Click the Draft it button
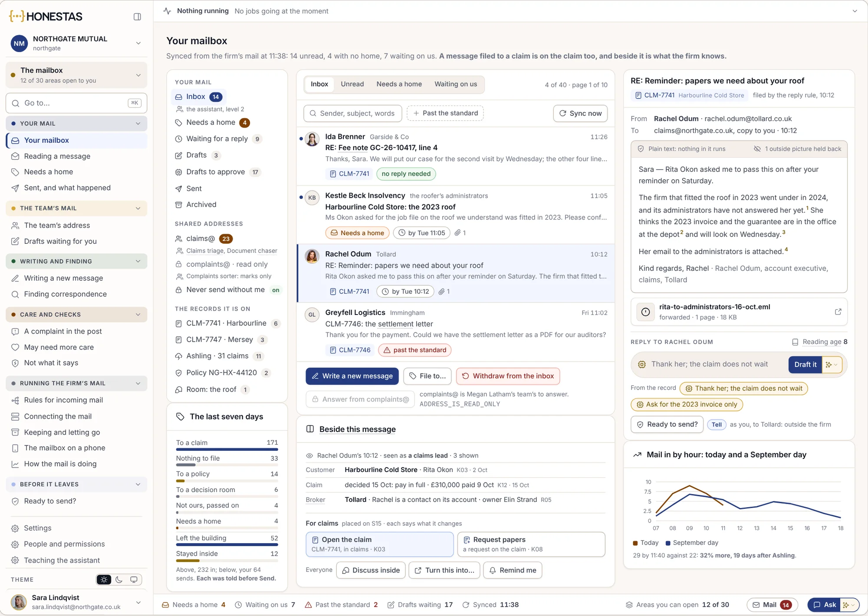 click(x=806, y=364)
